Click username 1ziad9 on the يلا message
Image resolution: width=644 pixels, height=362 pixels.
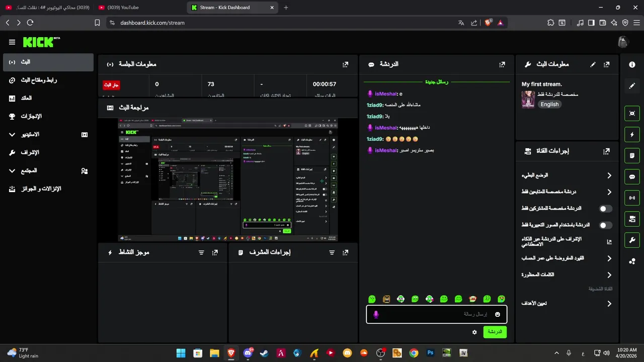[374, 117]
